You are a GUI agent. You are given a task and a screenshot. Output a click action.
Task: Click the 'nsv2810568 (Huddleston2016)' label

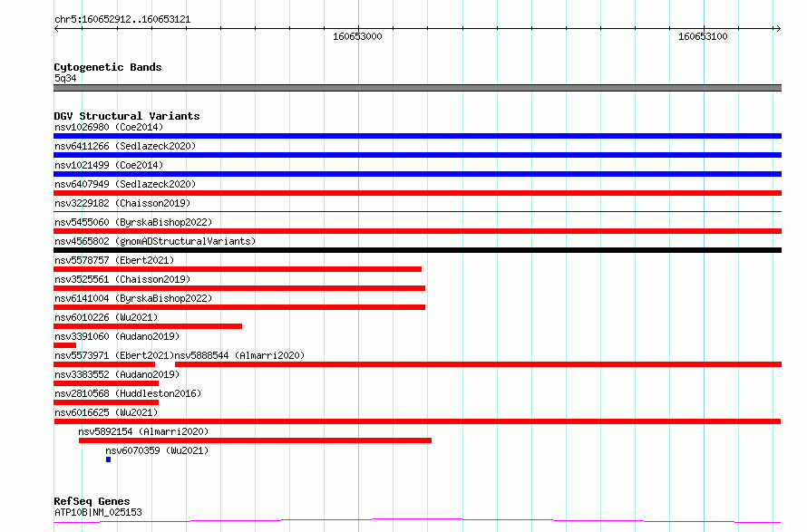[128, 393]
